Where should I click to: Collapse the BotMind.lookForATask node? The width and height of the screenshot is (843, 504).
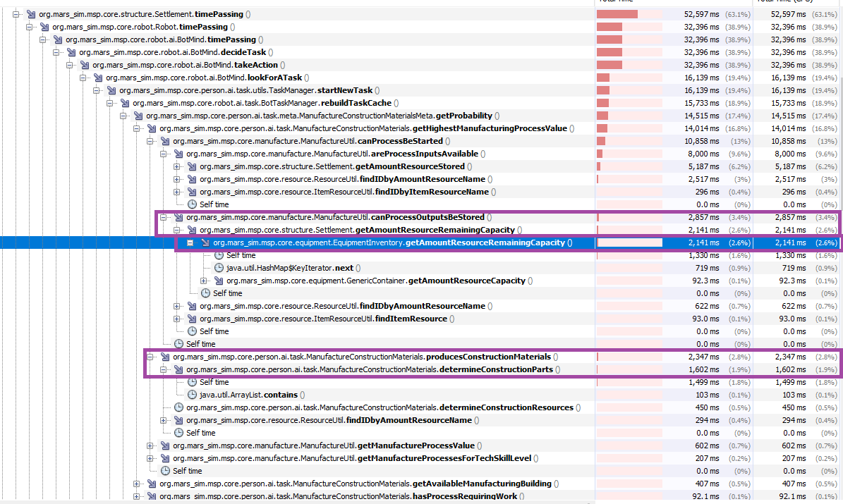click(x=83, y=78)
